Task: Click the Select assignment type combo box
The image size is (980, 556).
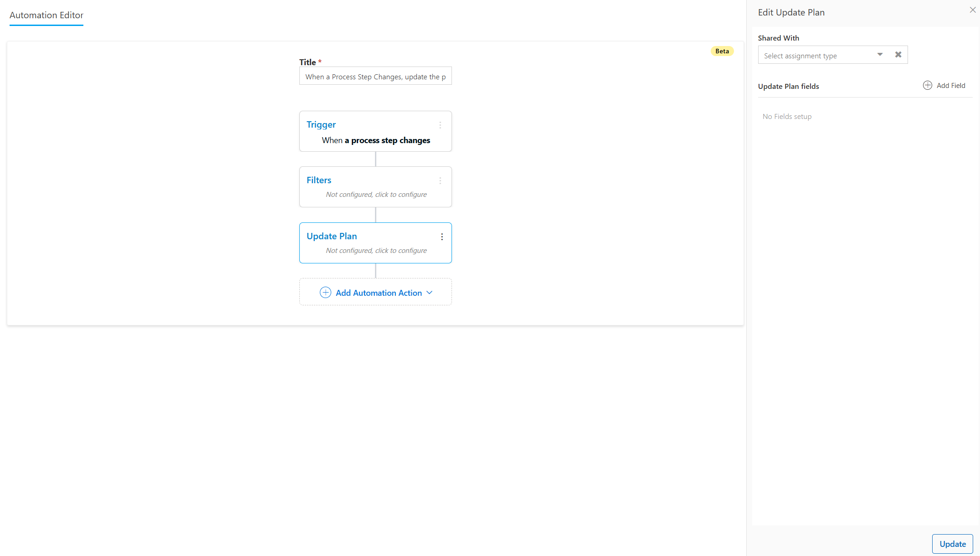Action: [832, 55]
